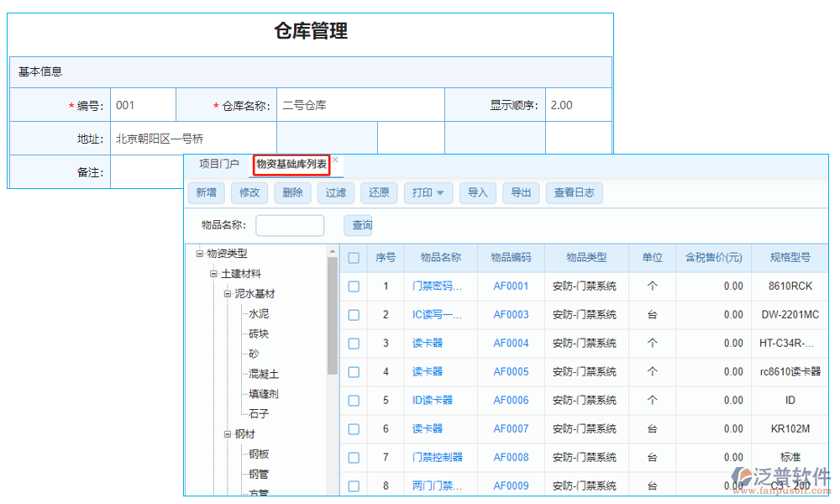Click inside the 物品名称 search field

pos(289,225)
